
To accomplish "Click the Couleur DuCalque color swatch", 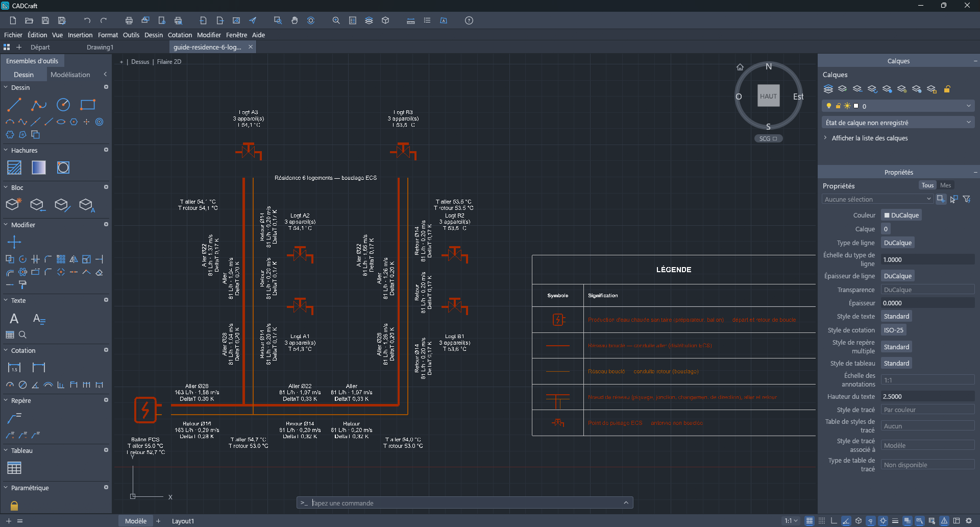I will (x=887, y=215).
